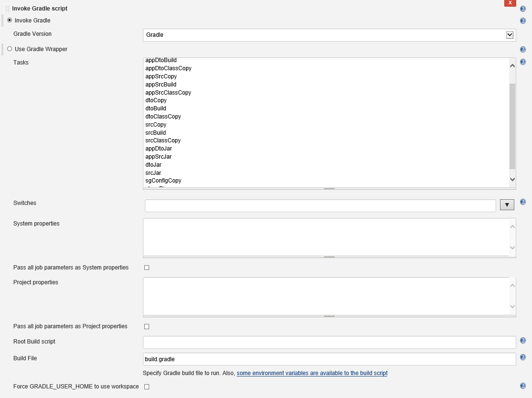Click appDtoBuild in Tasks list

pos(161,60)
